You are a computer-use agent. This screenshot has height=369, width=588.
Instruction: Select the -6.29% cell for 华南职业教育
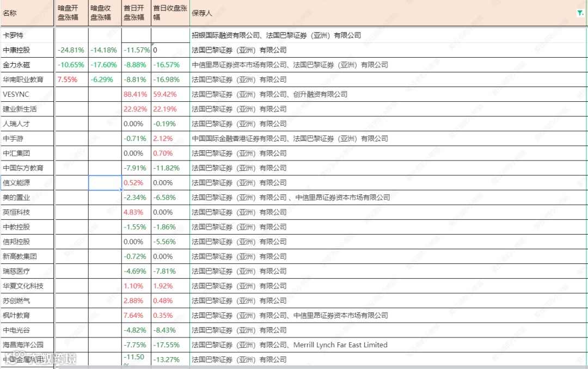105,79
